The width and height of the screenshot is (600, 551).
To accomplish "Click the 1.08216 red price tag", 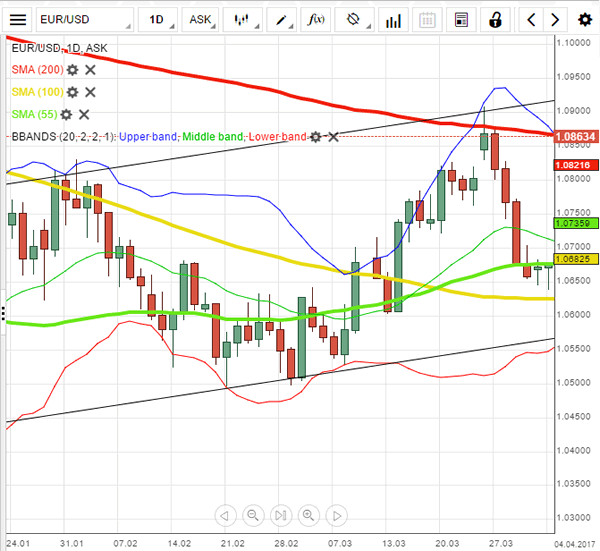I will [x=576, y=165].
